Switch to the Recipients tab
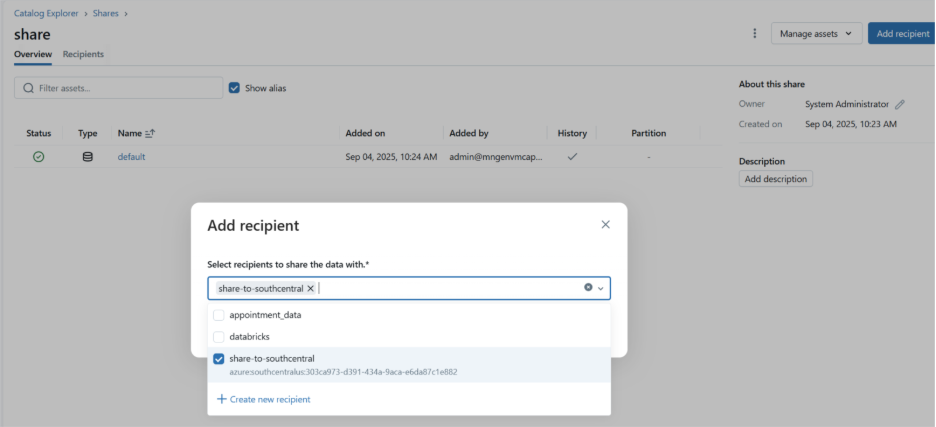The width and height of the screenshot is (936, 427). [83, 54]
